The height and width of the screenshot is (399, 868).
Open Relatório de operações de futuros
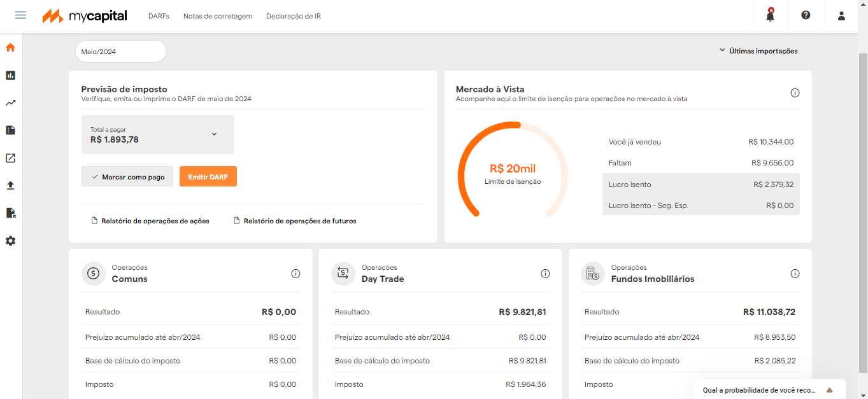tap(295, 221)
